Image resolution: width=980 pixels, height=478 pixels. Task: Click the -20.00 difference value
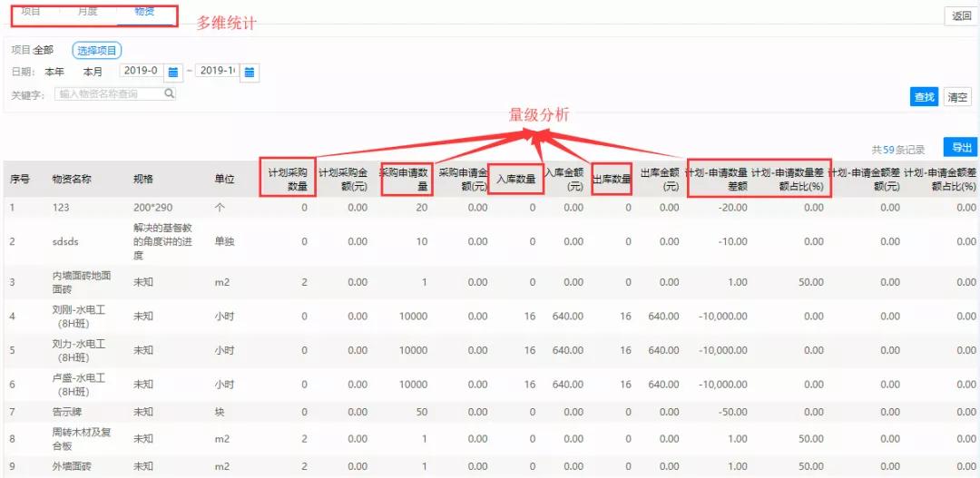point(733,208)
